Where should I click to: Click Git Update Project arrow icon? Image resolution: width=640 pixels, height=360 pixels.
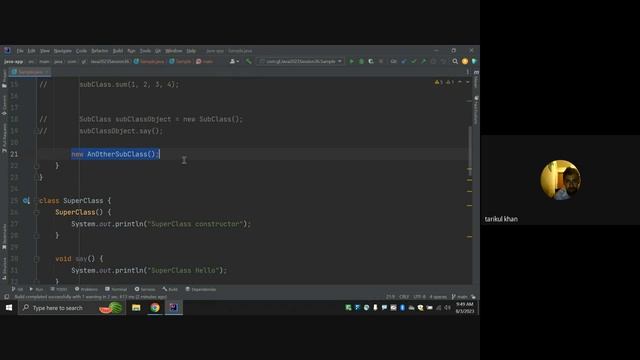(x=404, y=61)
